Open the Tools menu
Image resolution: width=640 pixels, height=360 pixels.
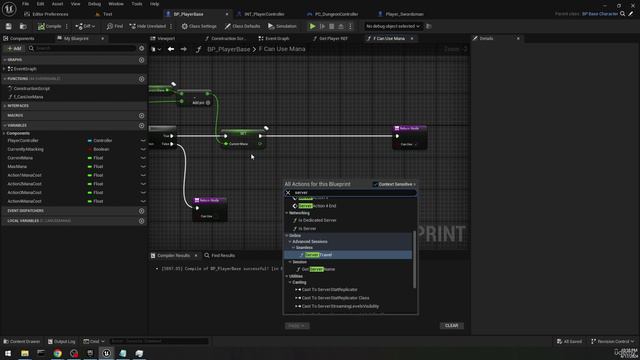tap(137, 4)
